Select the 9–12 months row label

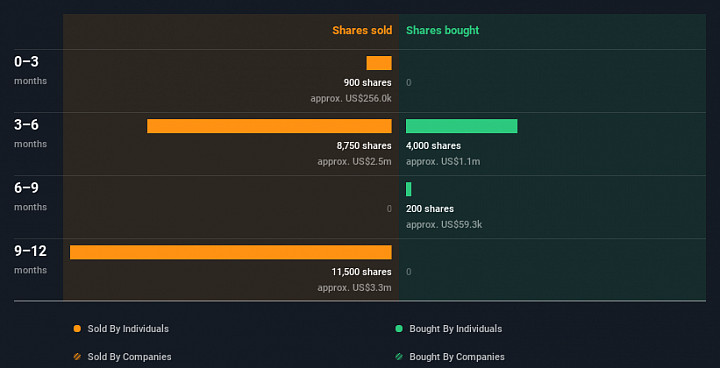pos(30,260)
